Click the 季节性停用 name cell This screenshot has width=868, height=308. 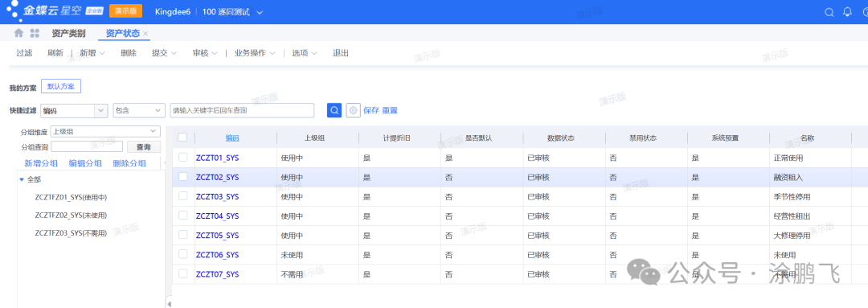(792, 197)
